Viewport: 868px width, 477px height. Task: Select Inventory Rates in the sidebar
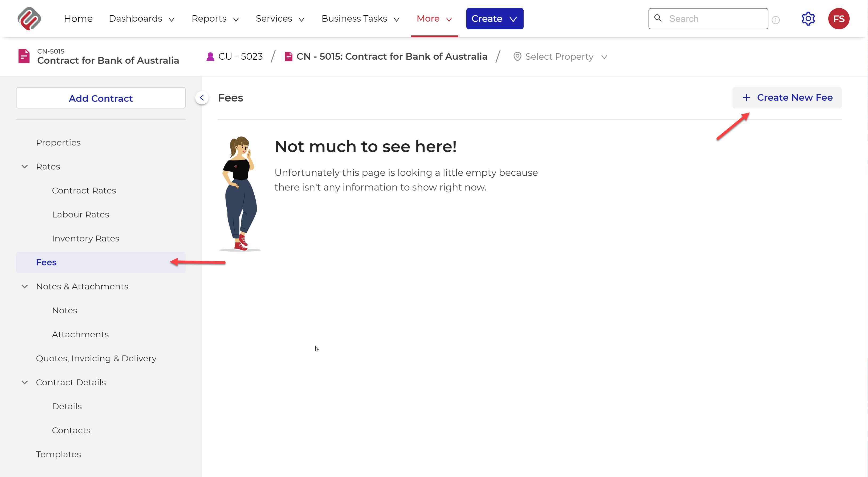tap(85, 238)
